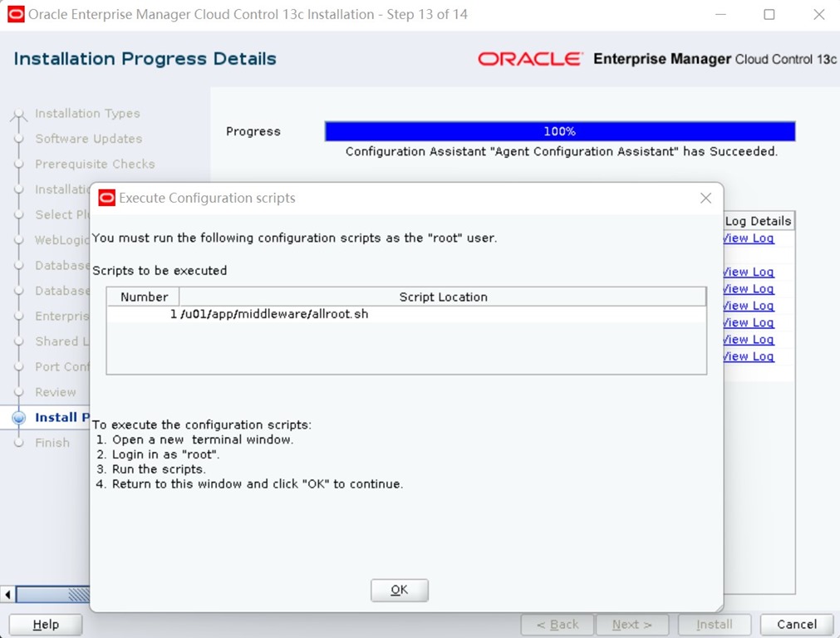
Task: Select the Prerequisite Checks step
Action: click(95, 164)
